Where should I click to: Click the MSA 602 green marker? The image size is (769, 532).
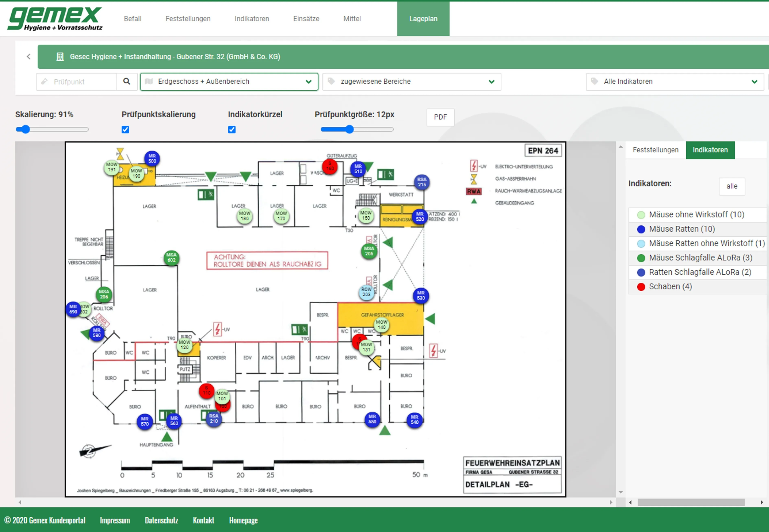(171, 258)
